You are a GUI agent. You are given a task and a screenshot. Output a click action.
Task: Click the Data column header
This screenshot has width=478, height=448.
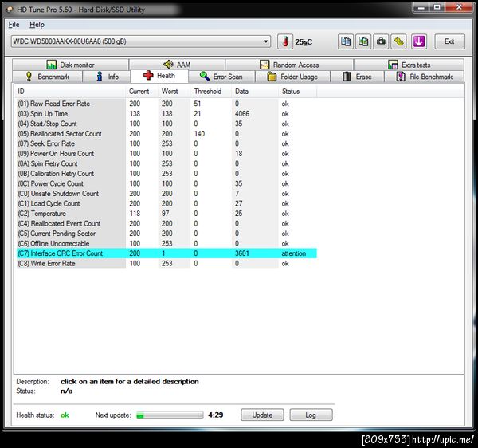tap(255, 92)
